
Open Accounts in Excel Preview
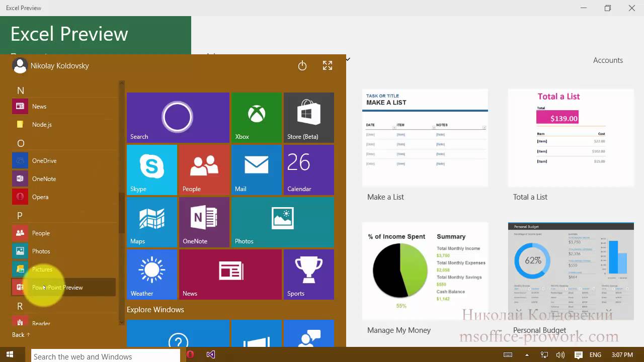click(x=608, y=60)
